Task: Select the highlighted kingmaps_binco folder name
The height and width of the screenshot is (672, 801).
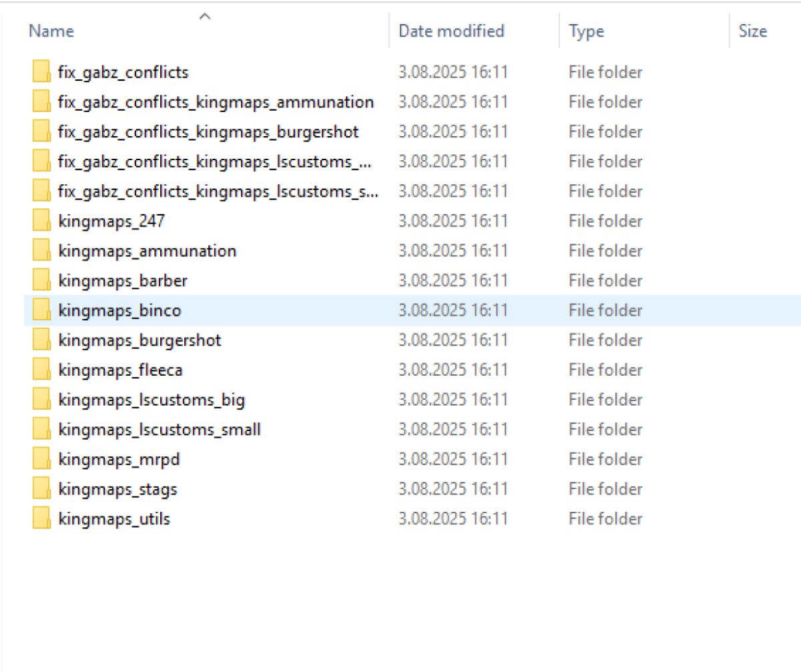Action: [x=119, y=311]
